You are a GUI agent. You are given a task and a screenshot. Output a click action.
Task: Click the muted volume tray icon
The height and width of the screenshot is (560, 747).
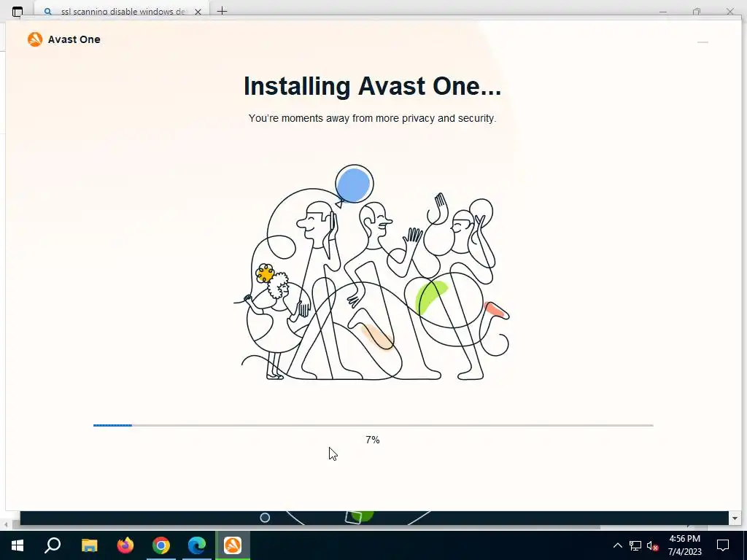tap(652, 545)
